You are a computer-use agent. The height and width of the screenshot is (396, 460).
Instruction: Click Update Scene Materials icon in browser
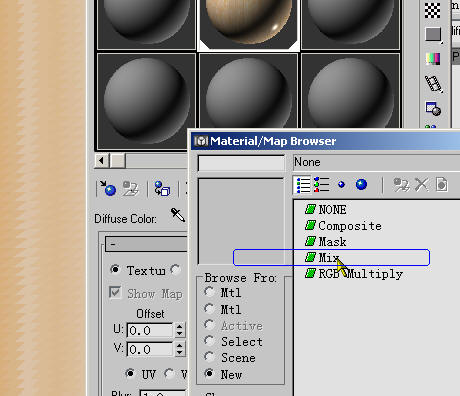401,185
